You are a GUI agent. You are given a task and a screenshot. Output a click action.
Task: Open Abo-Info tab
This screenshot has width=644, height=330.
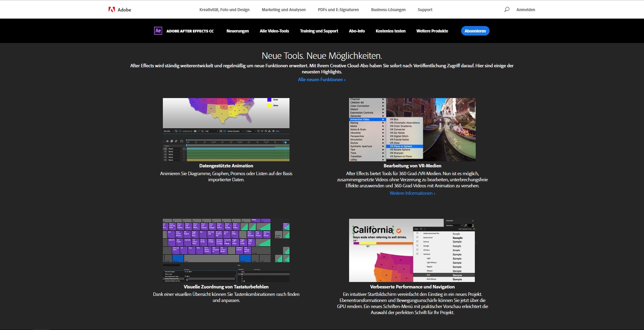tap(357, 31)
